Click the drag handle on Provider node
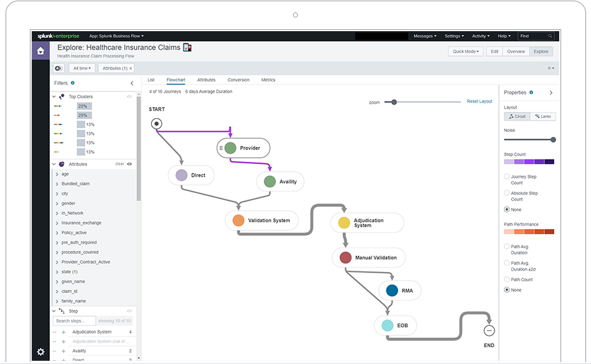Viewport: 591px width, 364px height. click(x=221, y=148)
